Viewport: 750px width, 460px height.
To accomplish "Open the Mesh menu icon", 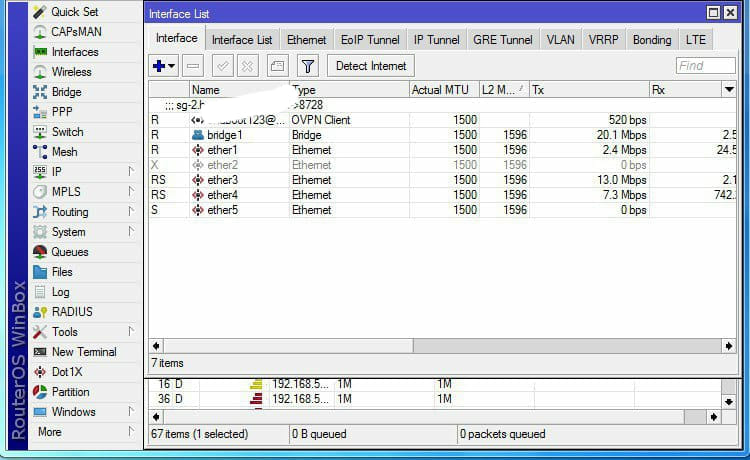I will pyautogui.click(x=40, y=152).
